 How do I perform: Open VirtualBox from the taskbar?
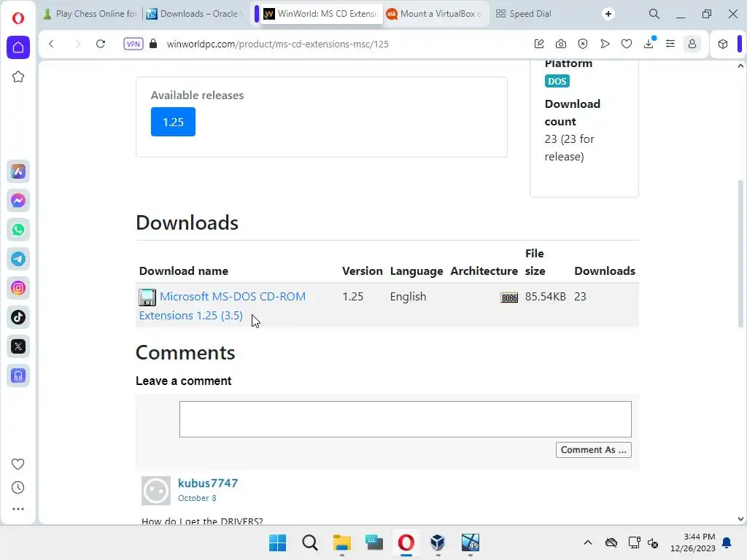point(438,542)
